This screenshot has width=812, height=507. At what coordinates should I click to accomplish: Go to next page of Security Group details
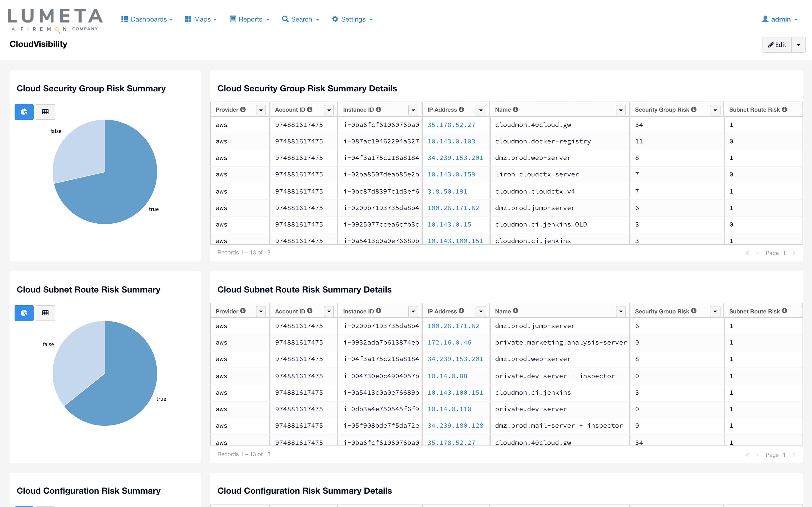[x=794, y=253]
